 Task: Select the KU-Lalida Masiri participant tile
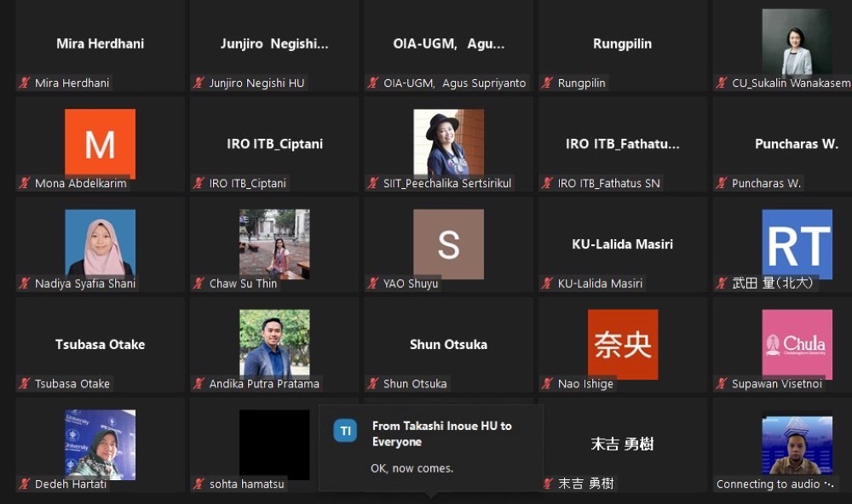point(622,244)
